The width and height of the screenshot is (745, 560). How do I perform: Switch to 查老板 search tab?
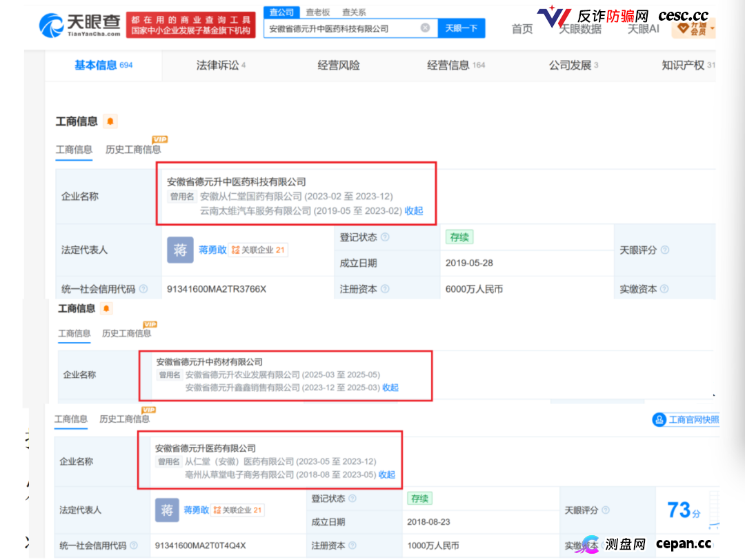[x=318, y=12]
